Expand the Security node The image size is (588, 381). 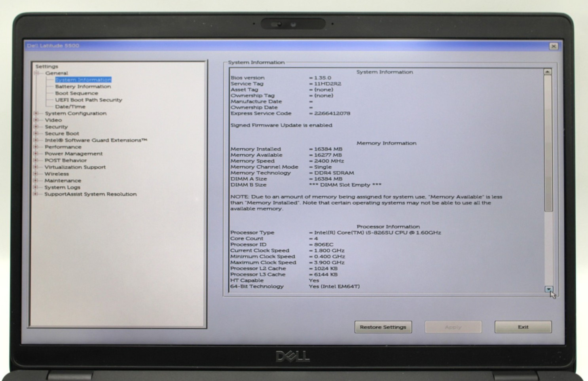[x=36, y=127]
